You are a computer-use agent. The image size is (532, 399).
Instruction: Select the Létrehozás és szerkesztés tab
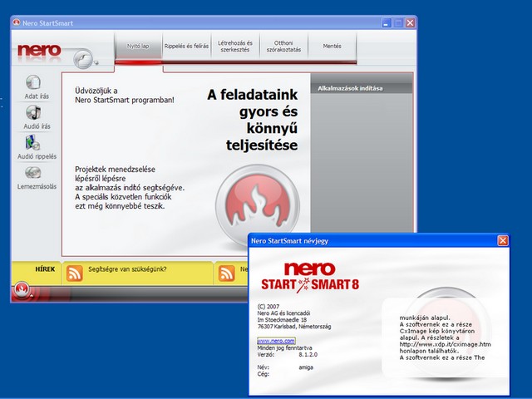point(235,47)
